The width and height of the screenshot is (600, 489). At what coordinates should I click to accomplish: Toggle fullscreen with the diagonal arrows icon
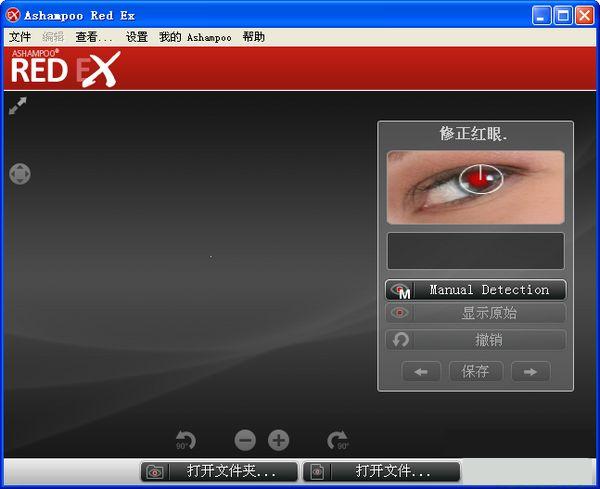tap(18, 106)
